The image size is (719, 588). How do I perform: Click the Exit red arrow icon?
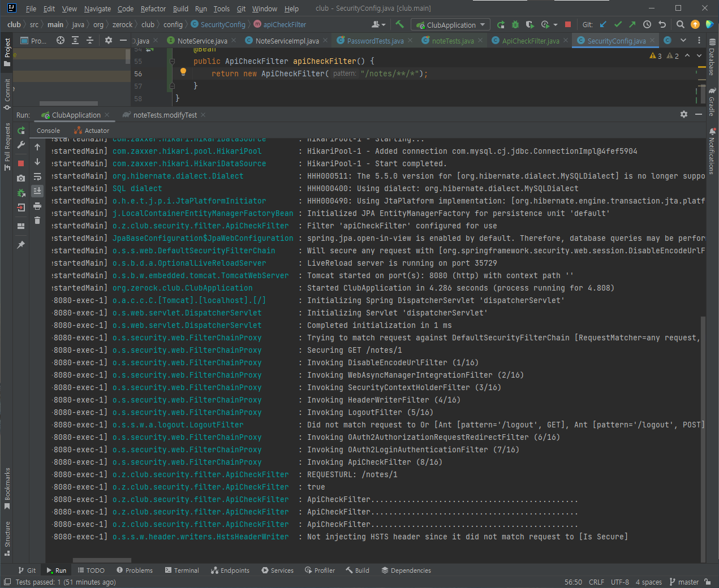pyautogui.click(x=21, y=207)
